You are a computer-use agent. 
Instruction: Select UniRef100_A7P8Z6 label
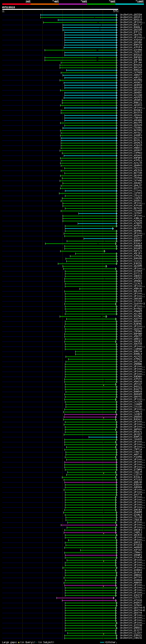pyautogui.click(x=131, y=256)
